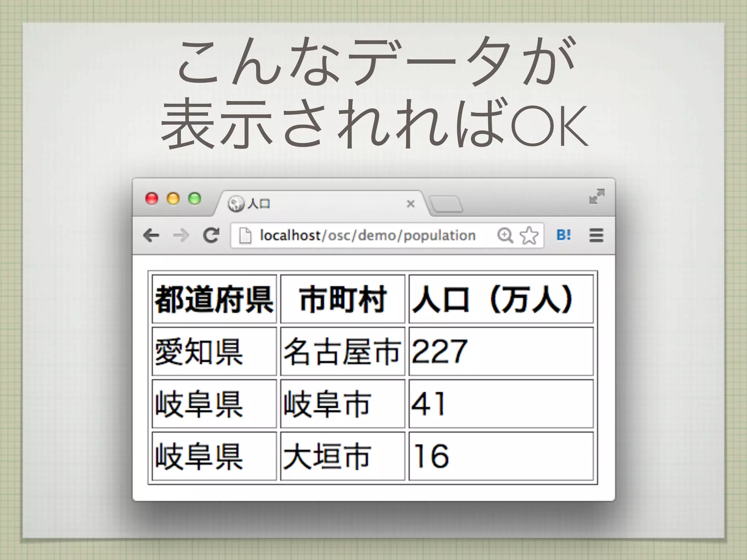Bookmark the page with the star icon
This screenshot has width=747, height=560.
(x=529, y=236)
